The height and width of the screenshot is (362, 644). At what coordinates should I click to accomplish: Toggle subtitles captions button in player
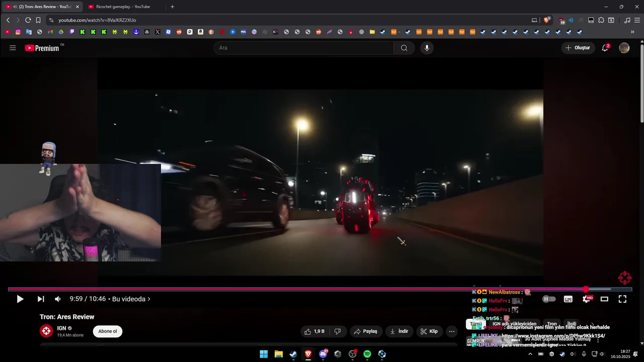click(568, 299)
